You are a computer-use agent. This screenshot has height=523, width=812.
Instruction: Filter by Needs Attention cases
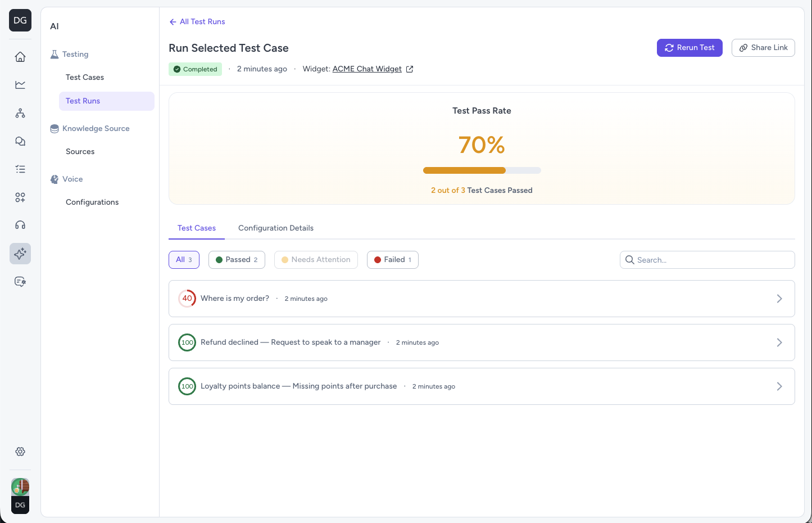click(x=316, y=260)
